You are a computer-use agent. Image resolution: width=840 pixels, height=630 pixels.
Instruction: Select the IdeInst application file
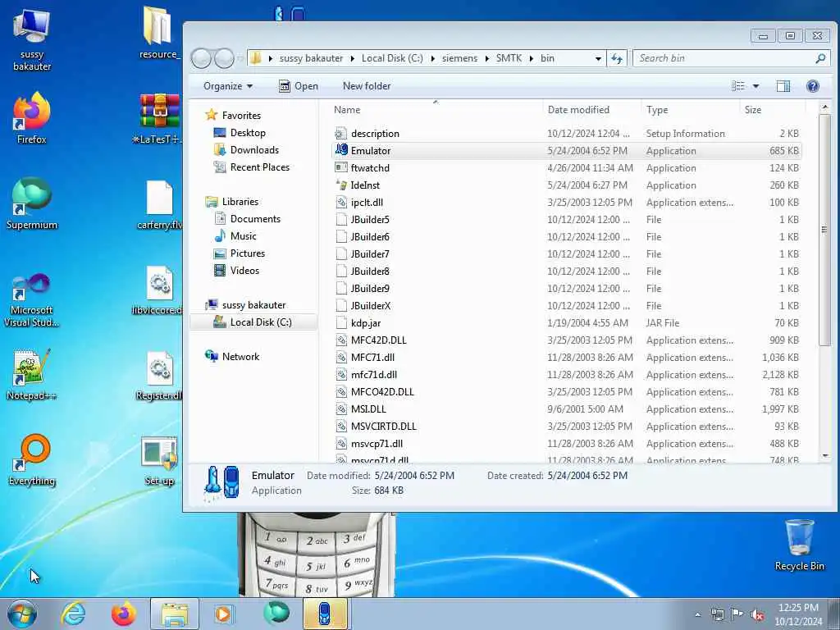(x=567, y=185)
